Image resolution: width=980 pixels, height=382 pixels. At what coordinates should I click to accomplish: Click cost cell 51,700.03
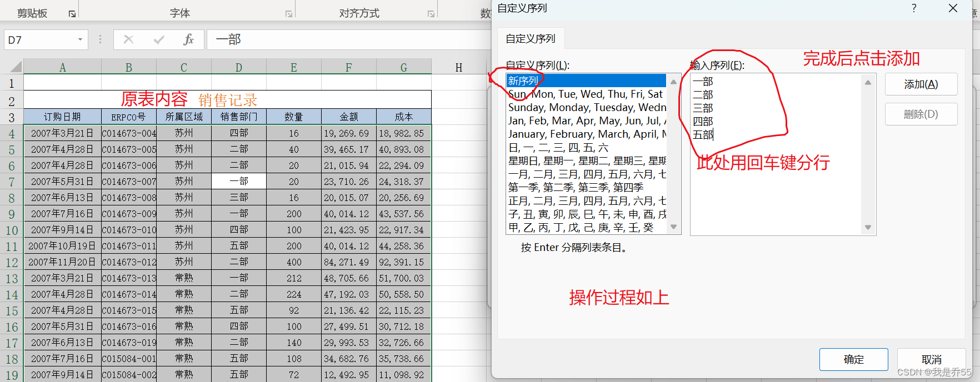coord(404,278)
